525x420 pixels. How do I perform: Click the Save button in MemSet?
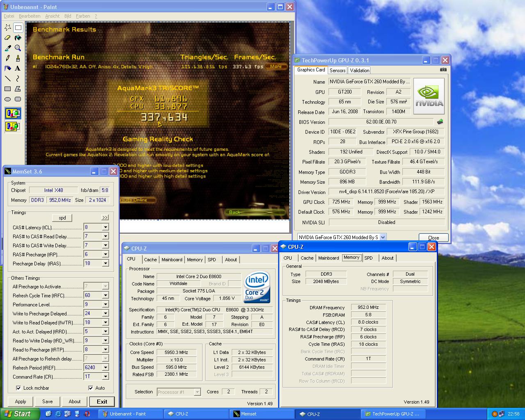48,402
